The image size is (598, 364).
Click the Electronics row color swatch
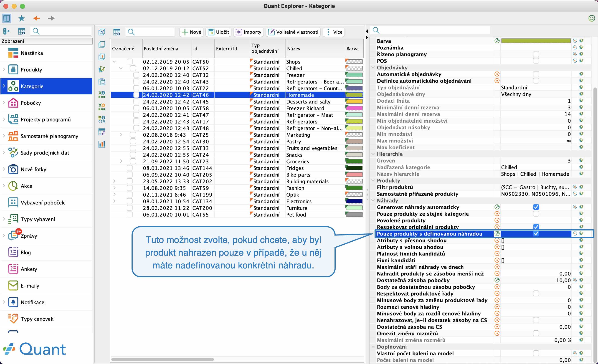pyautogui.click(x=354, y=201)
